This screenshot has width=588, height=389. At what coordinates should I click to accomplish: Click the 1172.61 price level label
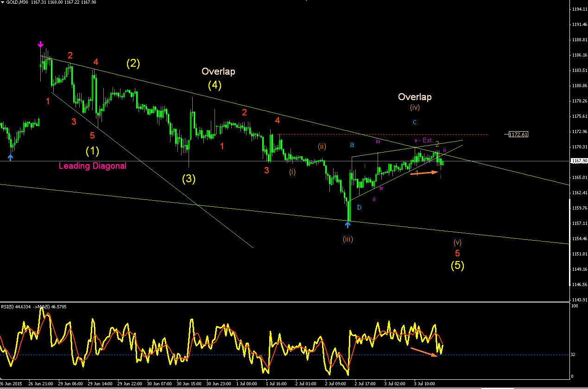(x=518, y=134)
